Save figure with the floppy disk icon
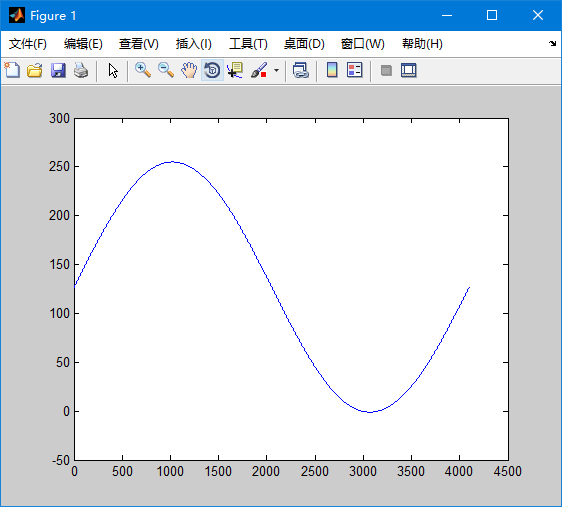 coord(58,70)
